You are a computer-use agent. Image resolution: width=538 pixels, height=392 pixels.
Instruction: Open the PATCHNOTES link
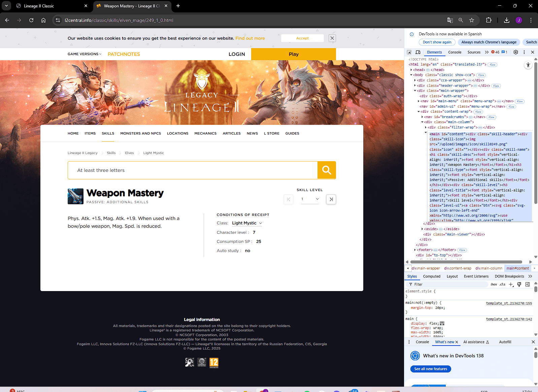pos(124,54)
